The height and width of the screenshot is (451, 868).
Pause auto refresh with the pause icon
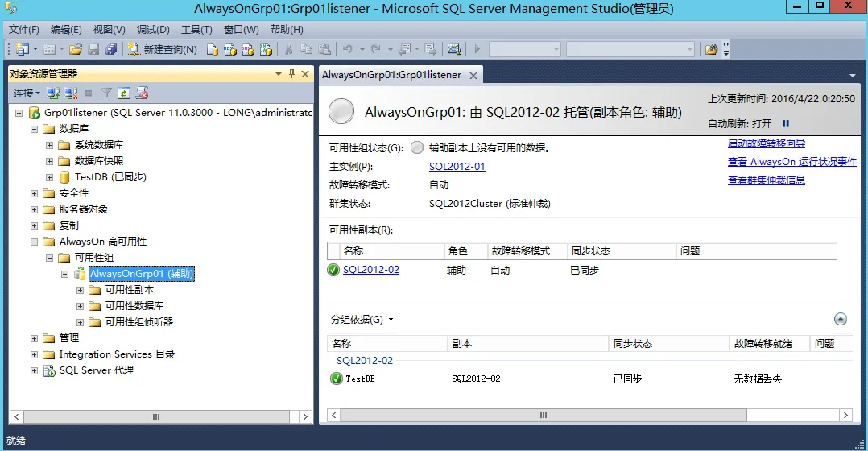coord(786,123)
